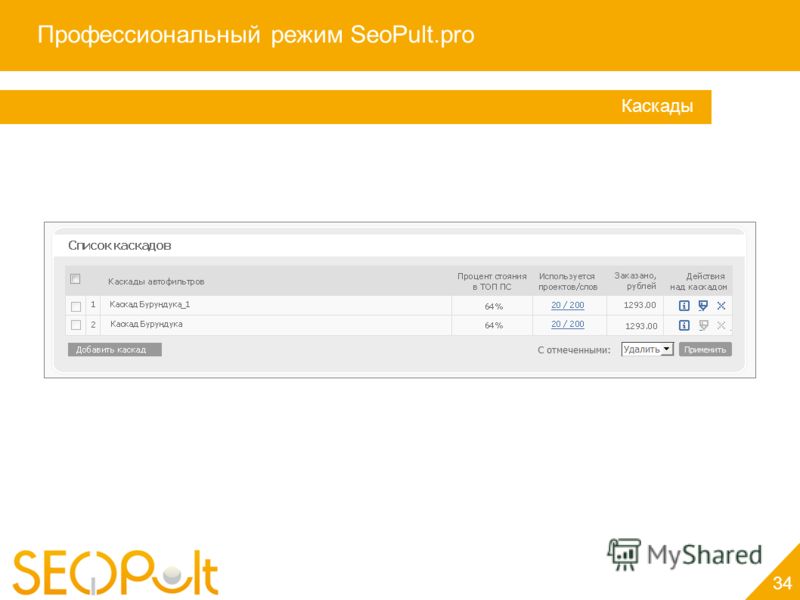Image resolution: width=800 pixels, height=600 pixels.
Task: Click the 64% value in row 1
Action: tap(493, 306)
